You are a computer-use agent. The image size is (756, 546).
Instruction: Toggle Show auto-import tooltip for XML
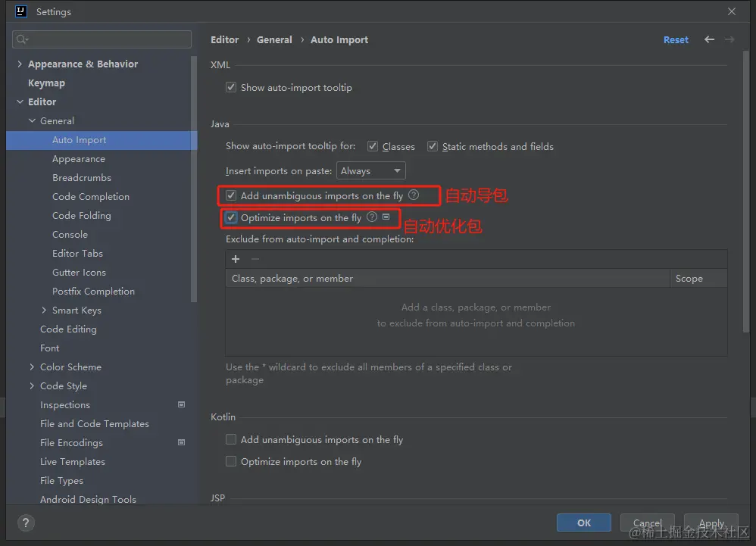coord(231,87)
